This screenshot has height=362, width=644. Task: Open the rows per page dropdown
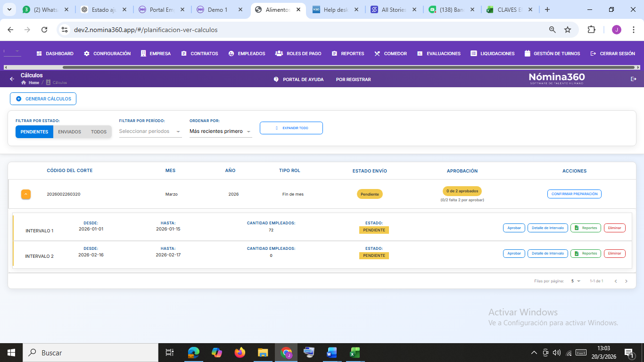pyautogui.click(x=576, y=281)
